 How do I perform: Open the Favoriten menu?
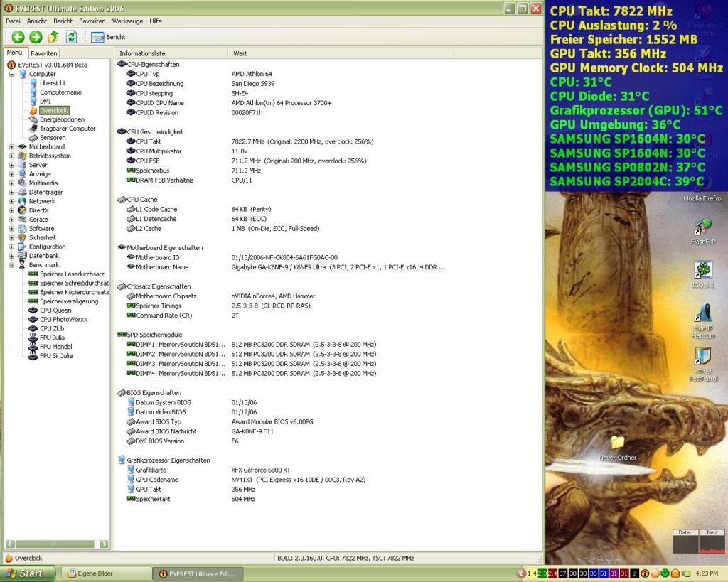click(x=92, y=21)
